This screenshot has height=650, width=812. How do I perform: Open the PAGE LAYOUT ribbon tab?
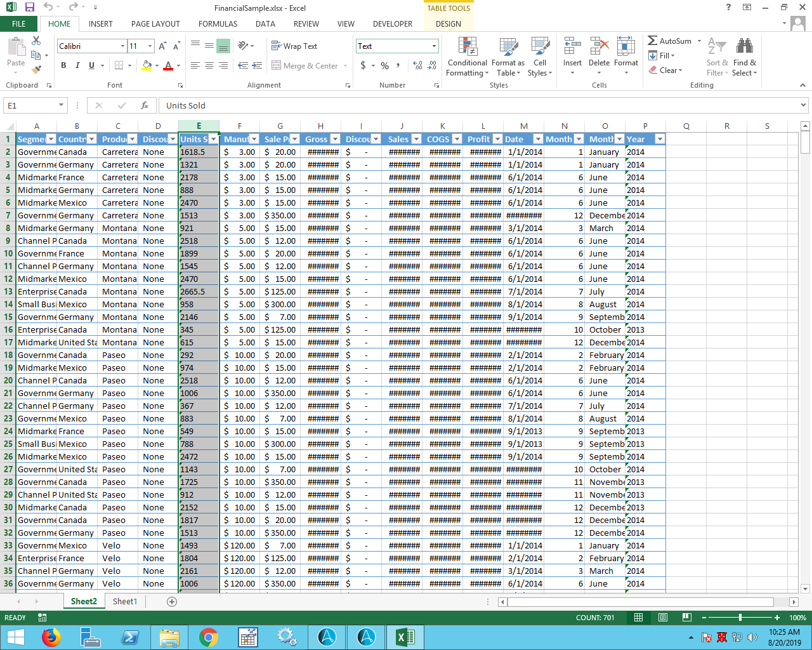click(x=155, y=24)
